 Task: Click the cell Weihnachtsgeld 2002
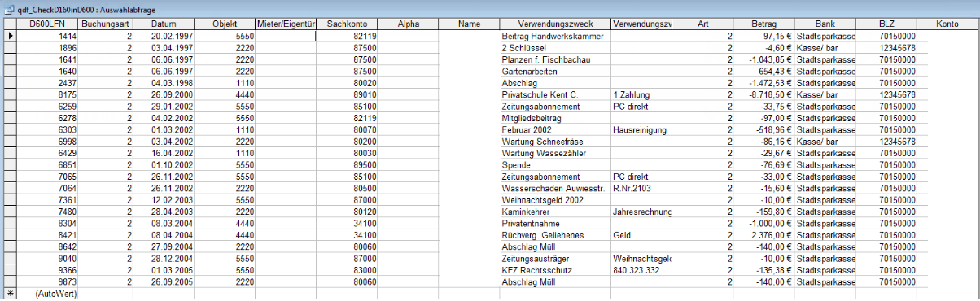pyautogui.click(x=554, y=199)
